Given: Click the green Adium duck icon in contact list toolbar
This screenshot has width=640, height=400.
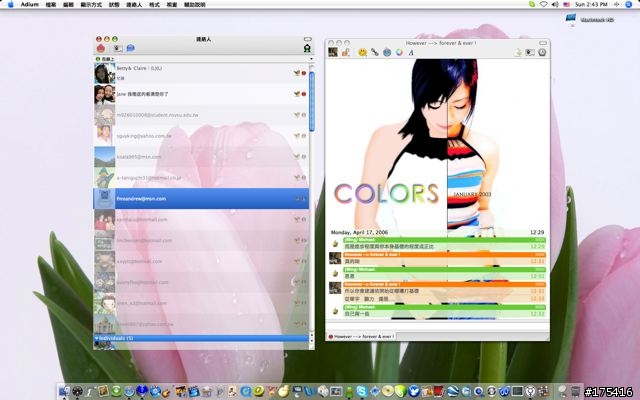Looking at the screenshot, I should 307,48.
